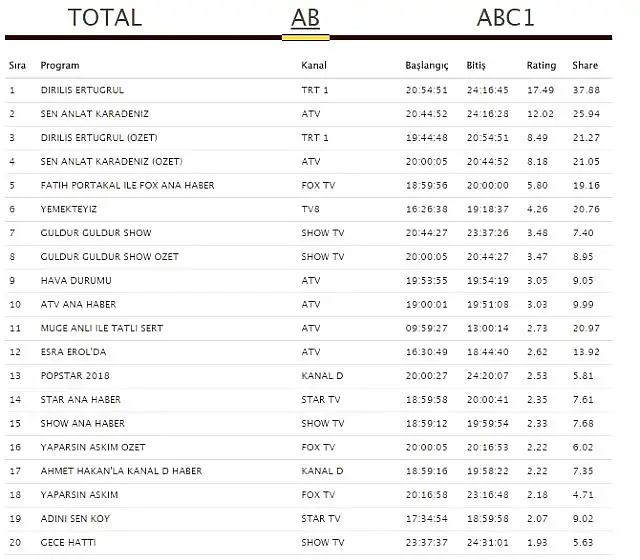Image resolution: width=640 pixels, height=560 pixels.
Task: Switch to the TOTAL ratings tab
Action: coord(104,17)
